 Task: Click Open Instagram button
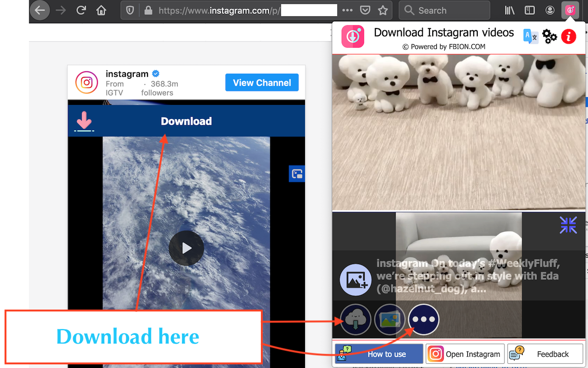click(x=465, y=354)
